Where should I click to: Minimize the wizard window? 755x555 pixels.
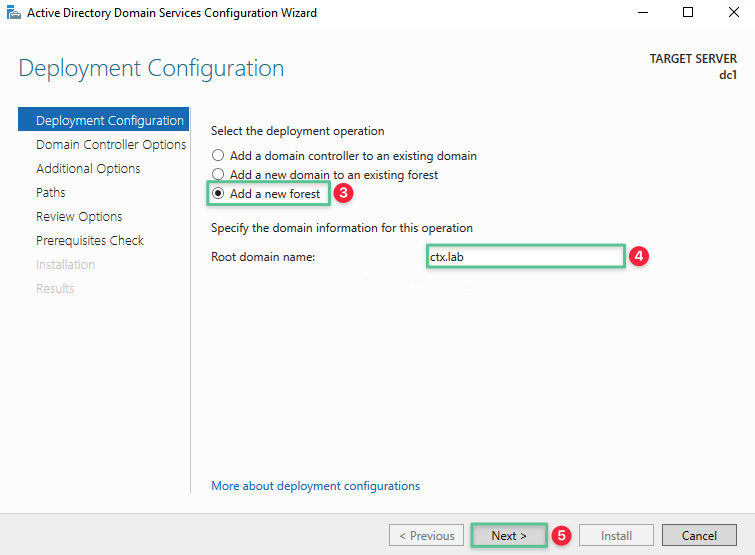[x=641, y=13]
